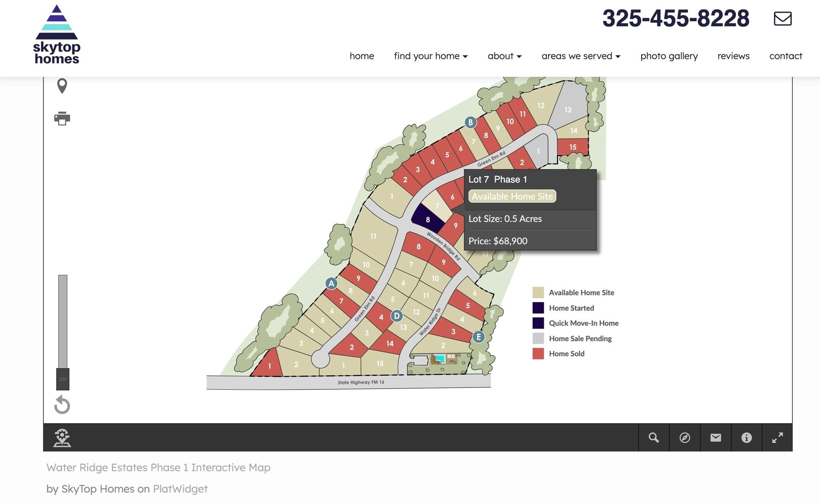This screenshot has width=820, height=504.
Task: Click the location pin icon
Action: click(62, 86)
